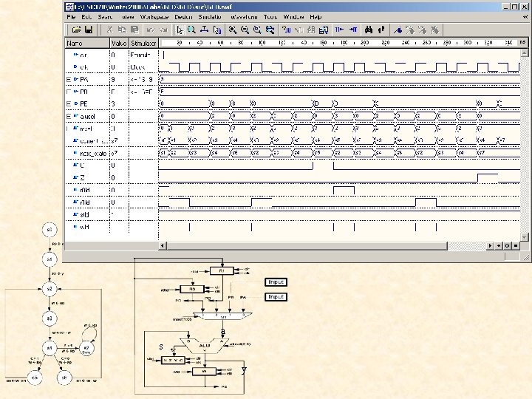Click the Save toolbar icon

[x=88, y=30]
